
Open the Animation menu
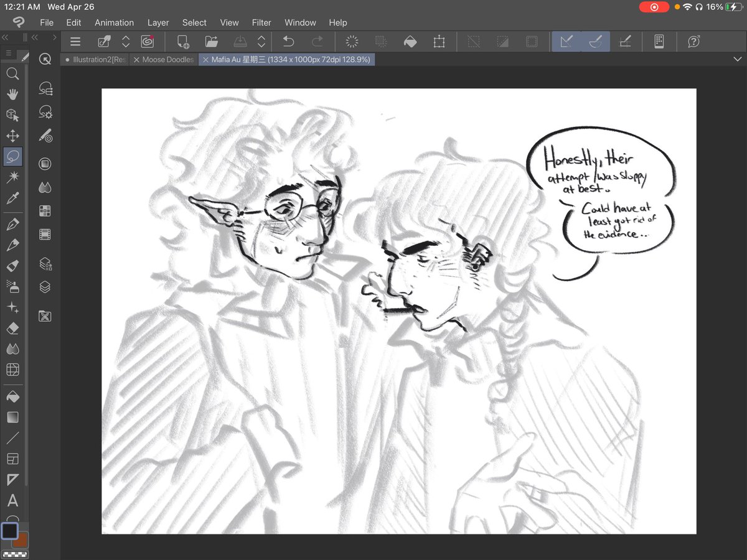point(114,22)
